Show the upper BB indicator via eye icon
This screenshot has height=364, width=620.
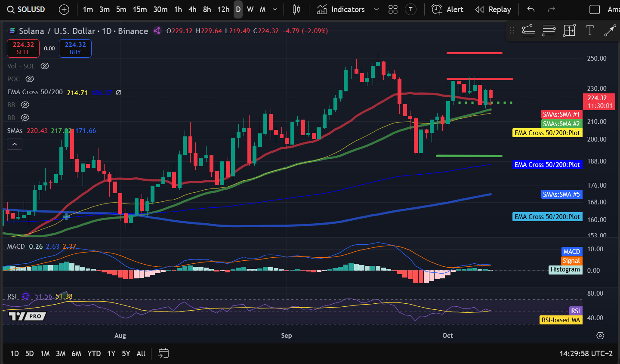coord(25,105)
